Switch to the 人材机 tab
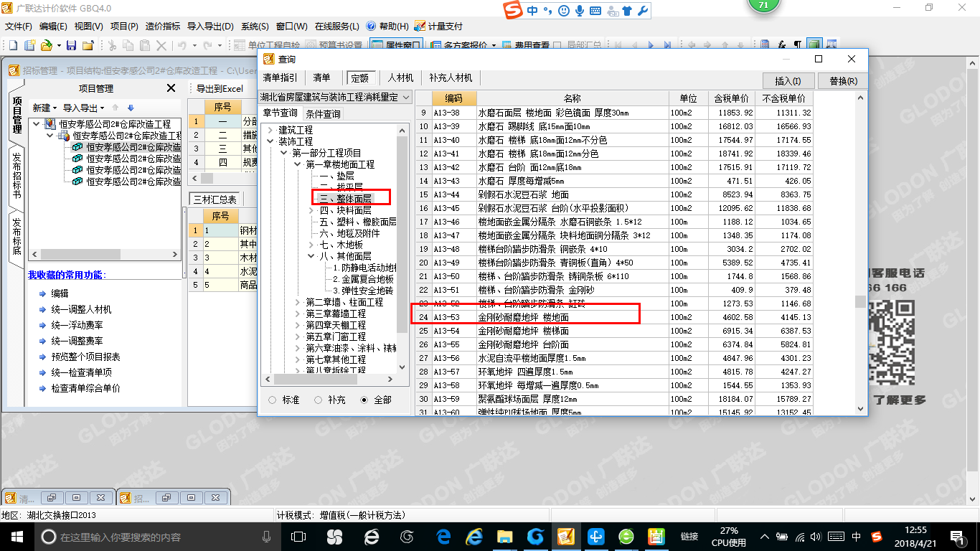 [x=400, y=77]
